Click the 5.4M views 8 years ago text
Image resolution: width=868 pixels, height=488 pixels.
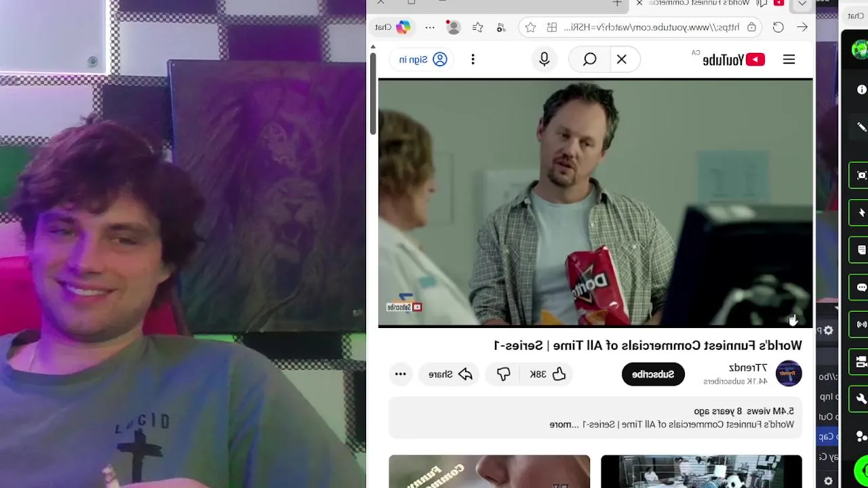pyautogui.click(x=744, y=411)
